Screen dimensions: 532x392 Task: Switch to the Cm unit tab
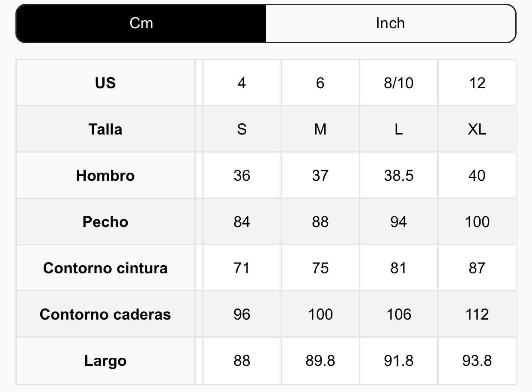(x=141, y=24)
